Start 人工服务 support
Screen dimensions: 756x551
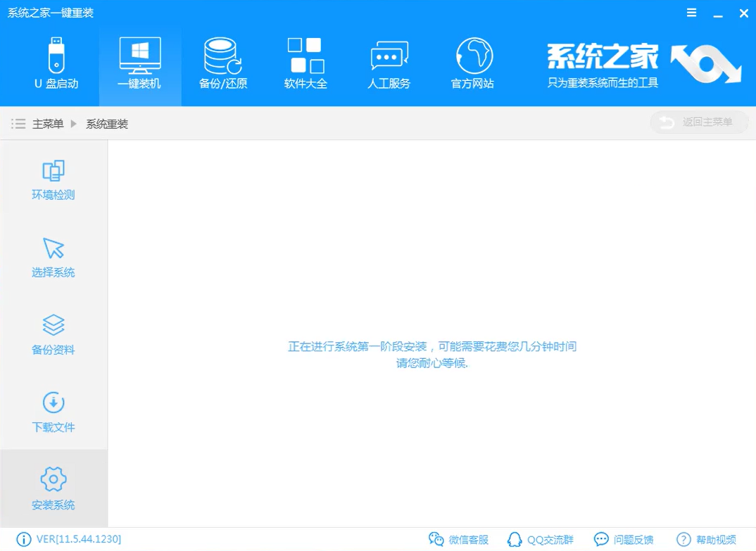coord(389,63)
